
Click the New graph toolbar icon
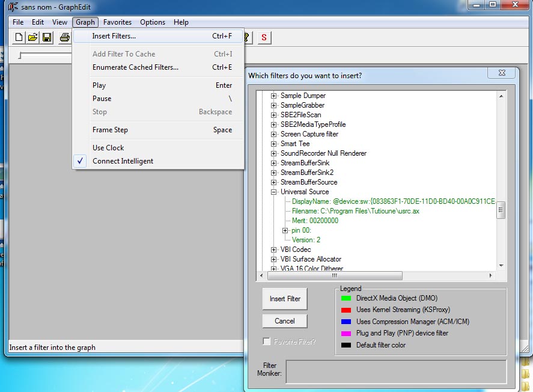[19, 37]
